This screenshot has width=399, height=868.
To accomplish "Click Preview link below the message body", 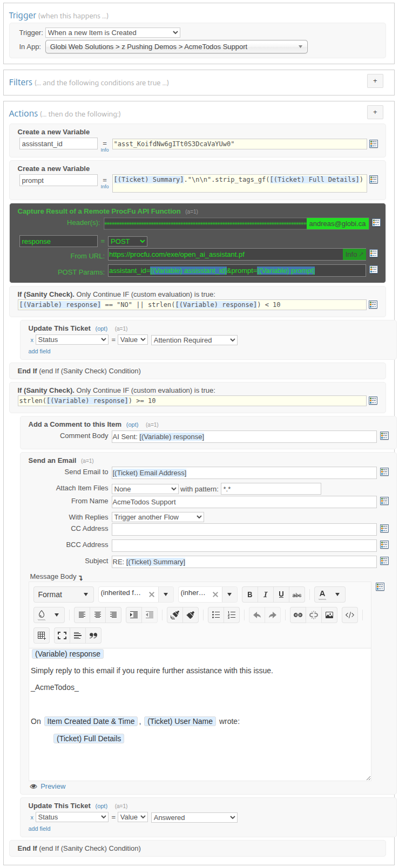I will tap(53, 787).
